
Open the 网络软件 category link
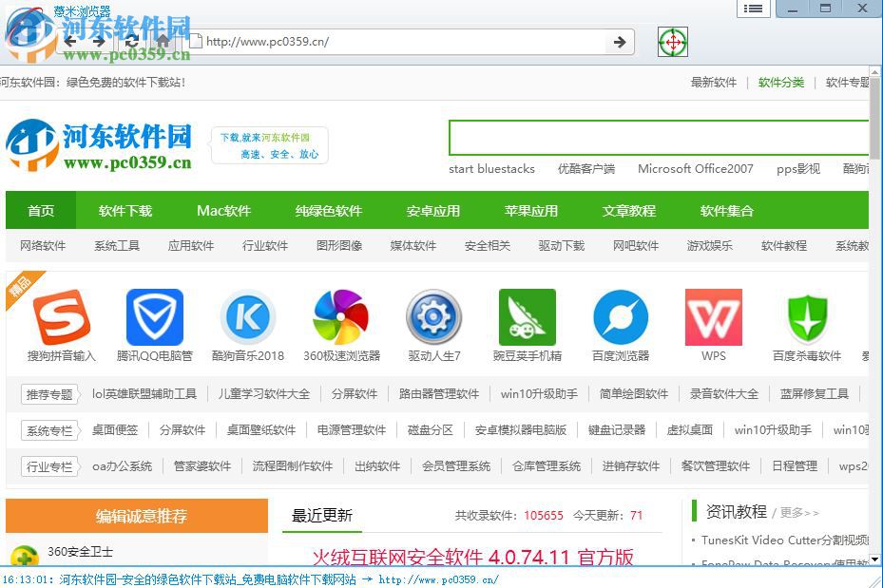coord(43,245)
